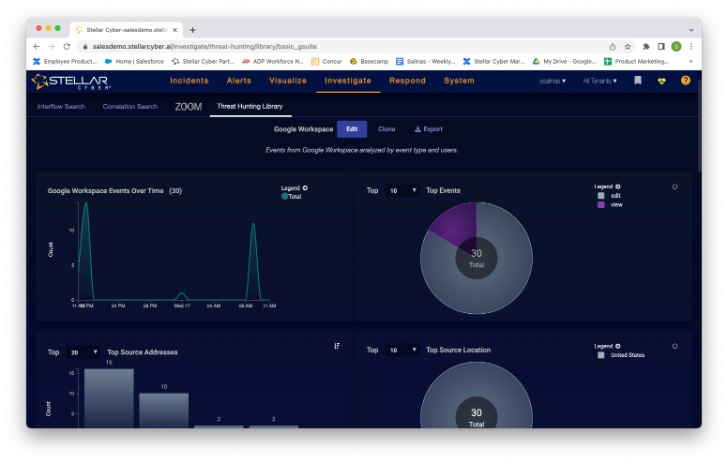Open the help question mark icon

(685, 81)
